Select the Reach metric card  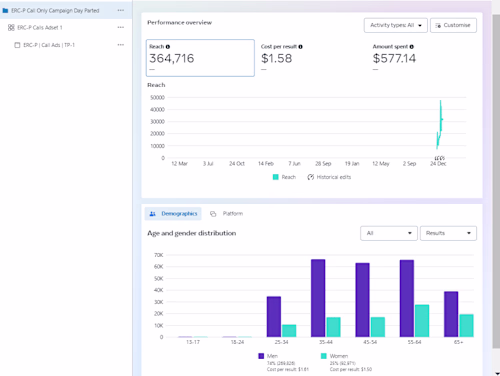[200, 58]
